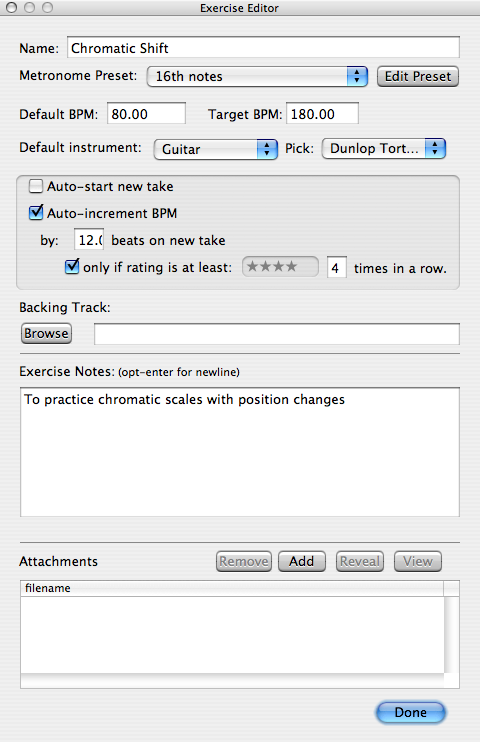Click the Default BPM field

click(x=146, y=114)
